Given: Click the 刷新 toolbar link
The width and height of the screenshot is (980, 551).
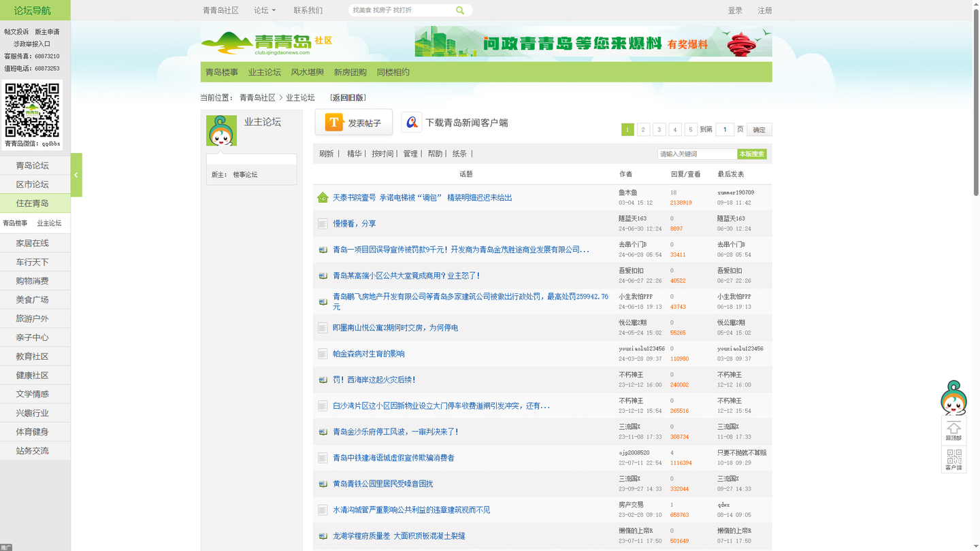Looking at the screenshot, I should click(x=327, y=154).
